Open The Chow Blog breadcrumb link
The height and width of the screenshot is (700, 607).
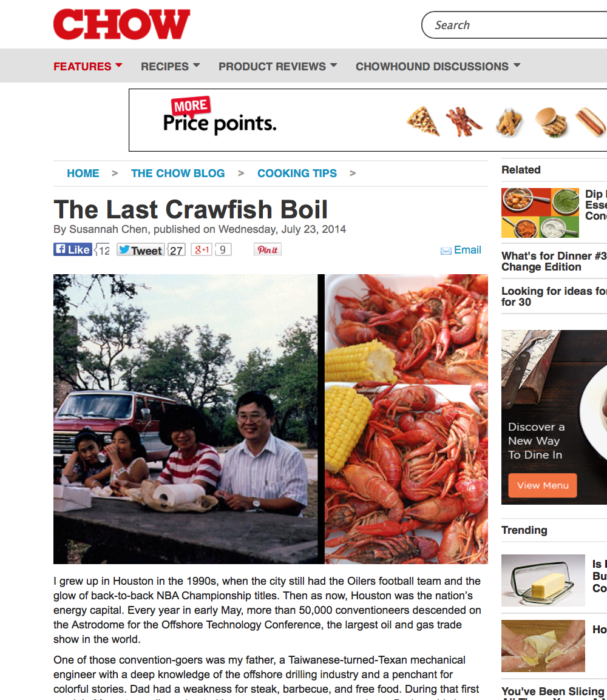click(x=178, y=173)
